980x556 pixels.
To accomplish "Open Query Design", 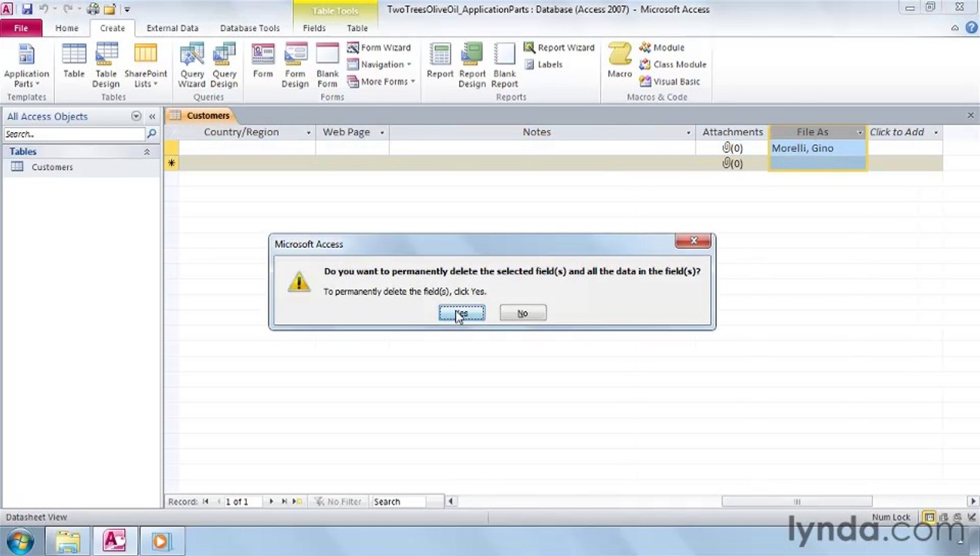I will click(x=224, y=66).
